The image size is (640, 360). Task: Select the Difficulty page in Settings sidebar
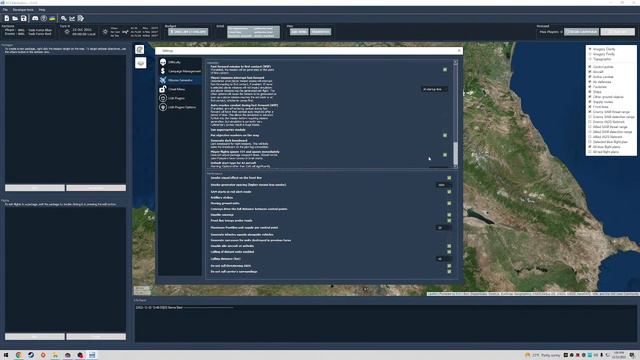point(180,62)
